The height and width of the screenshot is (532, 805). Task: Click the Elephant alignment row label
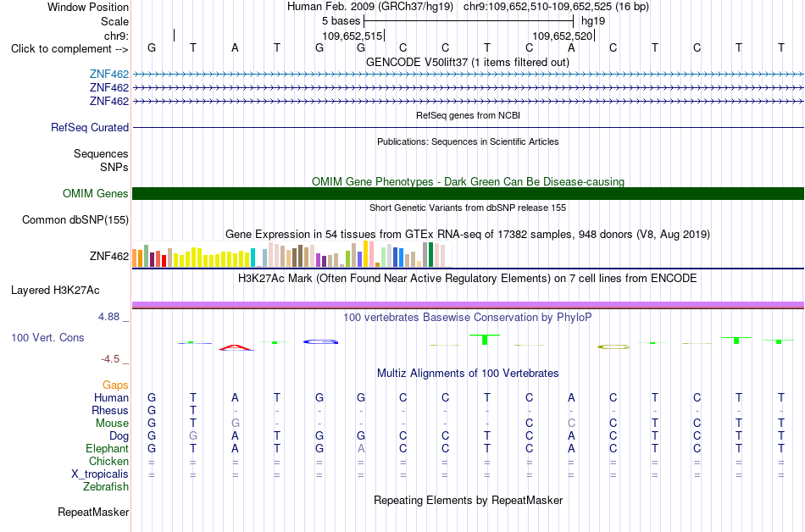click(107, 449)
